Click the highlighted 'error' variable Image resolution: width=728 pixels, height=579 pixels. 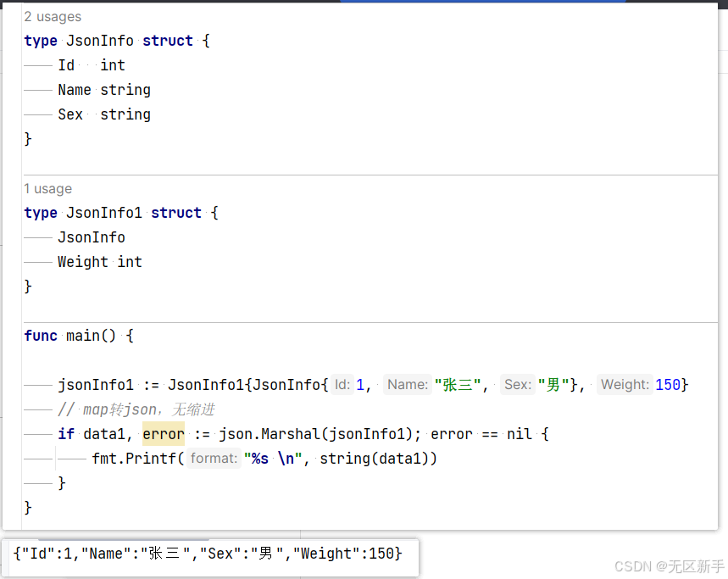(x=164, y=434)
